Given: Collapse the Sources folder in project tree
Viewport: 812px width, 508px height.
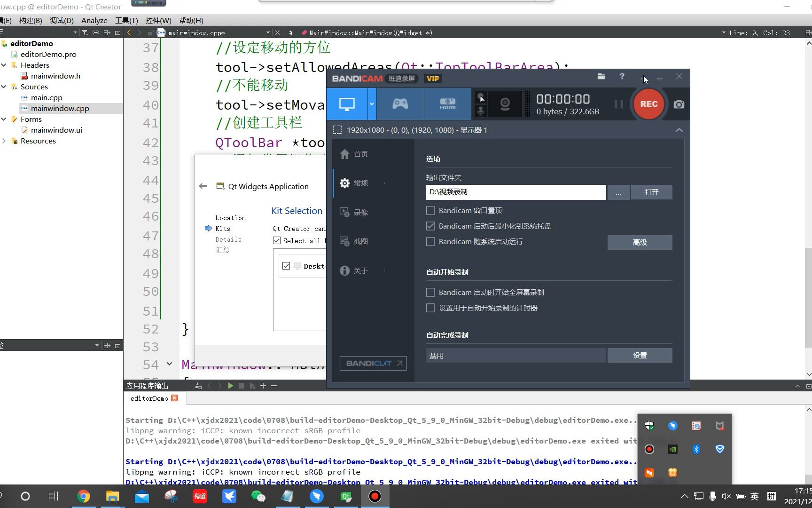Looking at the screenshot, I should 4,87.
